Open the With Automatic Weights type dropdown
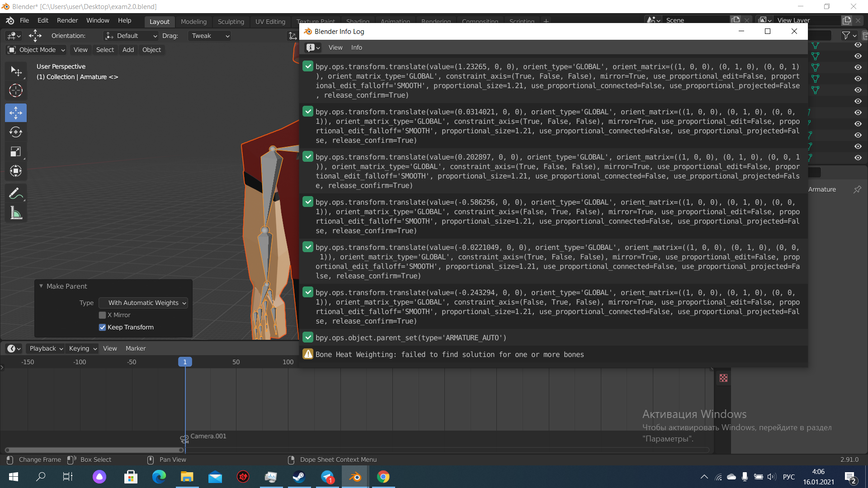 pyautogui.click(x=144, y=303)
